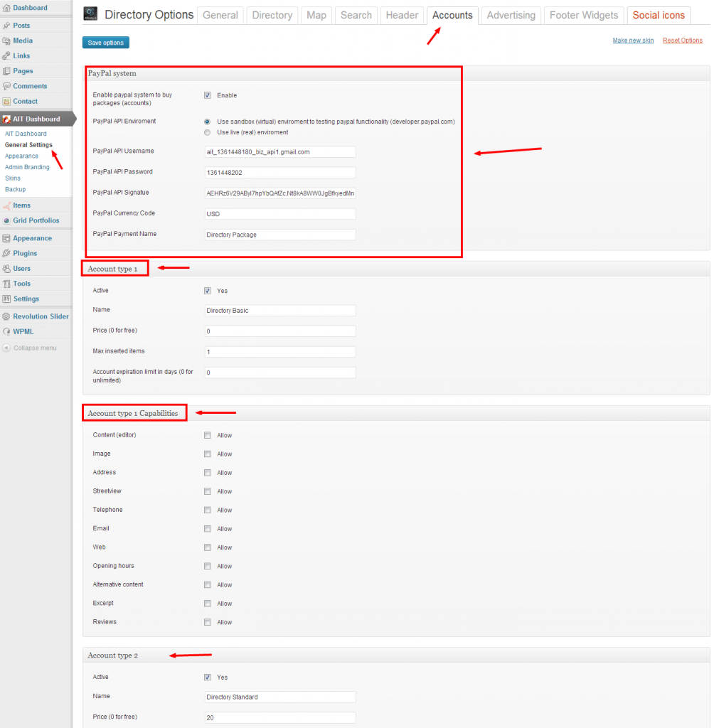The height and width of the screenshot is (728, 714).
Task: Click the Users icon in sidebar
Action: 6,269
